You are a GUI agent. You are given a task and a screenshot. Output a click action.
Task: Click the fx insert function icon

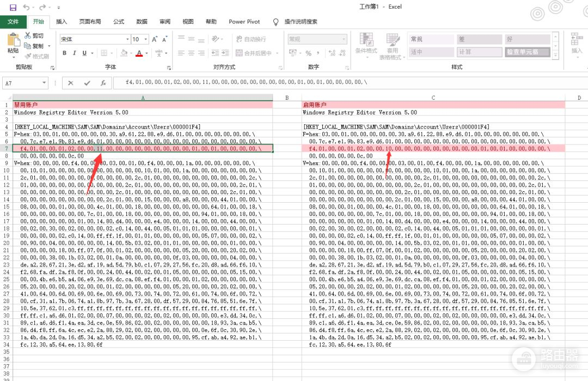pyautogui.click(x=103, y=83)
